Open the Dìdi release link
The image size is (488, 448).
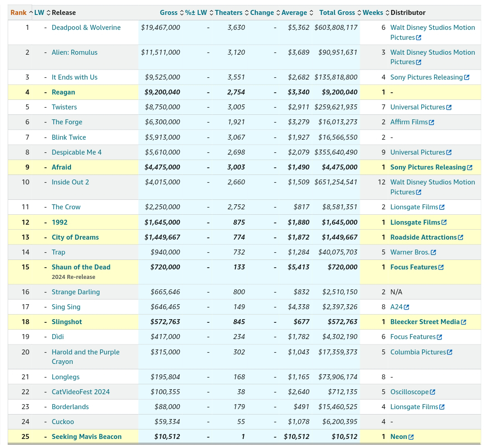click(57, 337)
